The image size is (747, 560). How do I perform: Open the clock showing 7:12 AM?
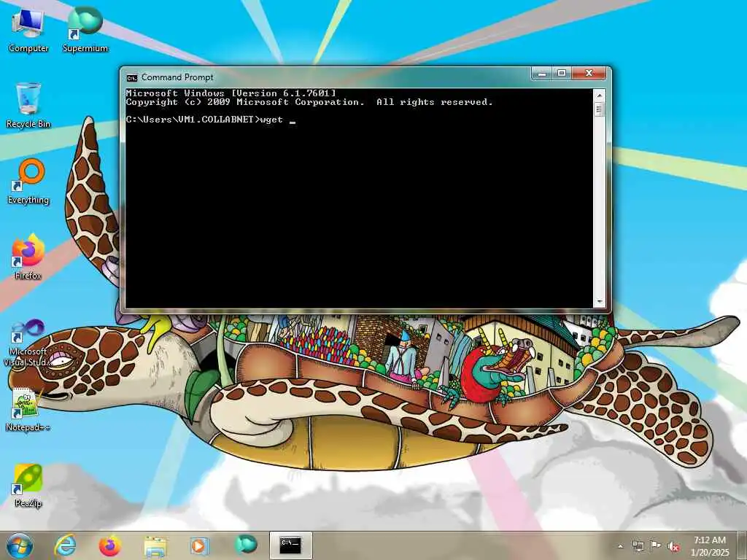click(710, 546)
